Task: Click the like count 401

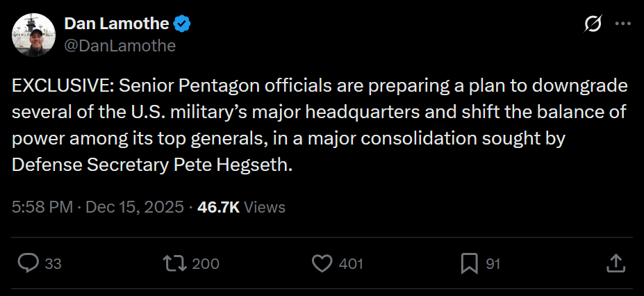Action: (x=350, y=264)
